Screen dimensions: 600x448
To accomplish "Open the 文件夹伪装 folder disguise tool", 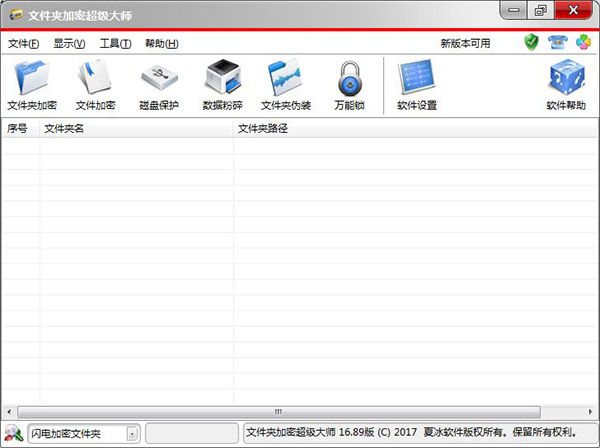I will pos(286,85).
